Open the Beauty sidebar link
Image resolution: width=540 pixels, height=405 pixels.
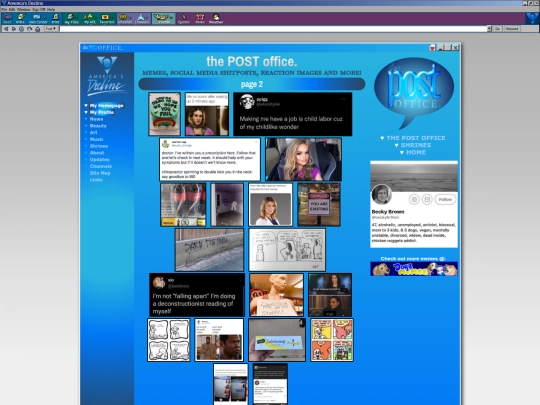[98, 126]
